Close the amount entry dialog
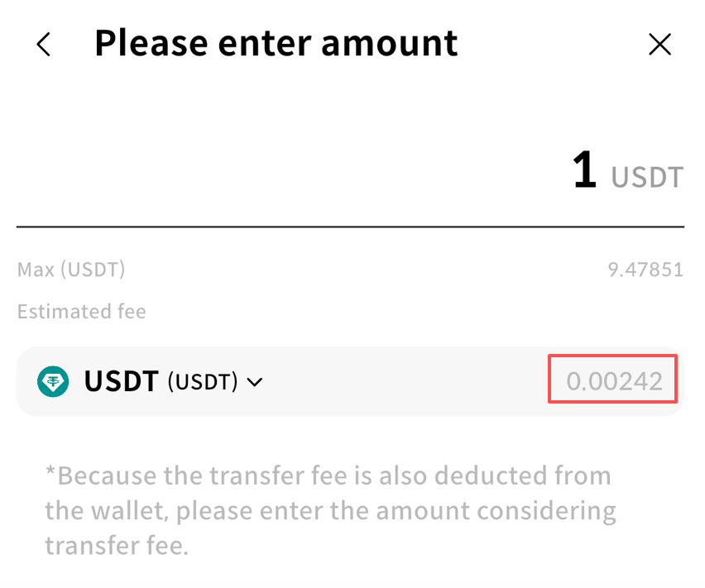Viewport: 705px width, 588px height. click(x=659, y=45)
